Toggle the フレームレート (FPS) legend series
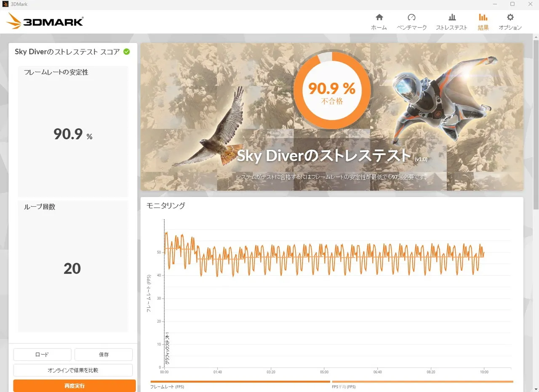Screen dimensions: 539x392 [168, 387]
